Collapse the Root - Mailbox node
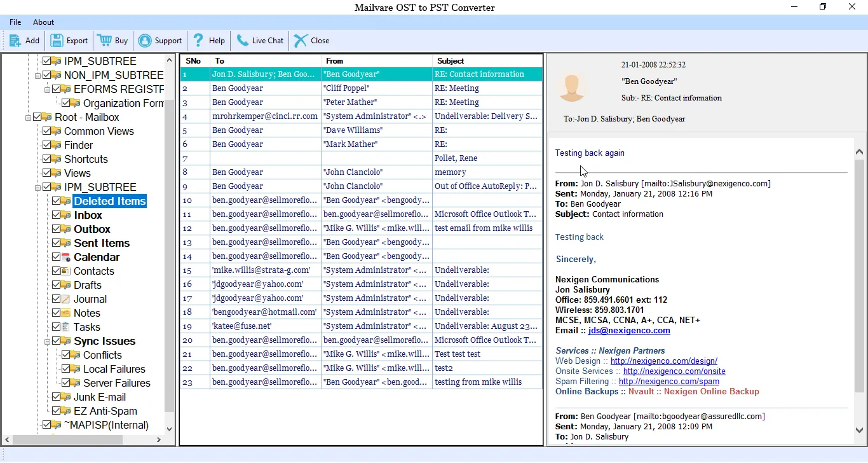The image size is (868, 463). coord(29,117)
